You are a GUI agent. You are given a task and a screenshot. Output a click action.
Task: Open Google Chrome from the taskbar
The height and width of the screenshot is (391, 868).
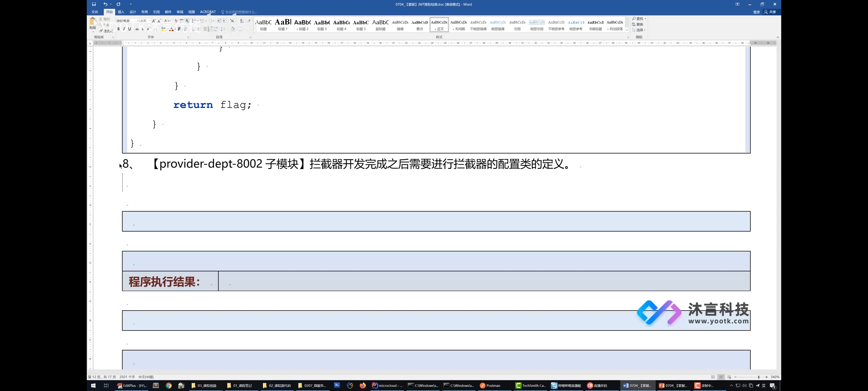point(169,386)
